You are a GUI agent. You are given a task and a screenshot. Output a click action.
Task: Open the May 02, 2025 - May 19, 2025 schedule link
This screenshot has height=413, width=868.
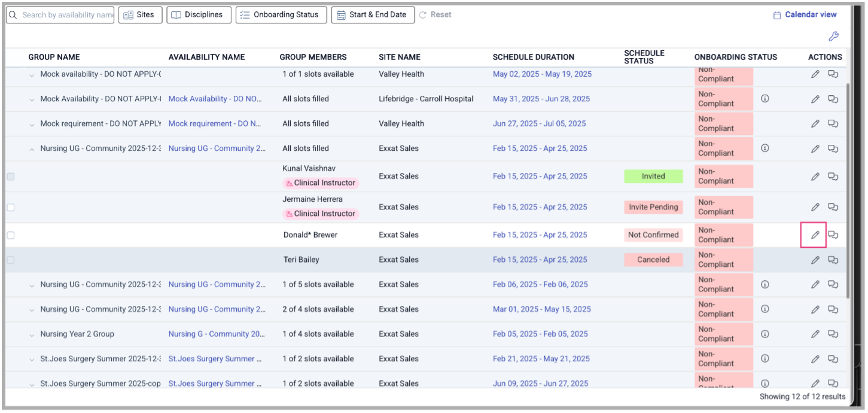pyautogui.click(x=541, y=74)
